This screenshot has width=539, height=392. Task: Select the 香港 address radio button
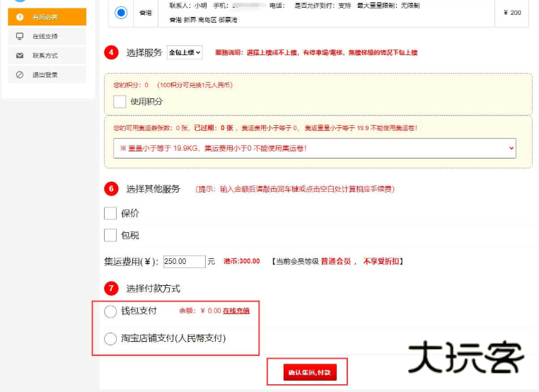pyautogui.click(x=121, y=13)
